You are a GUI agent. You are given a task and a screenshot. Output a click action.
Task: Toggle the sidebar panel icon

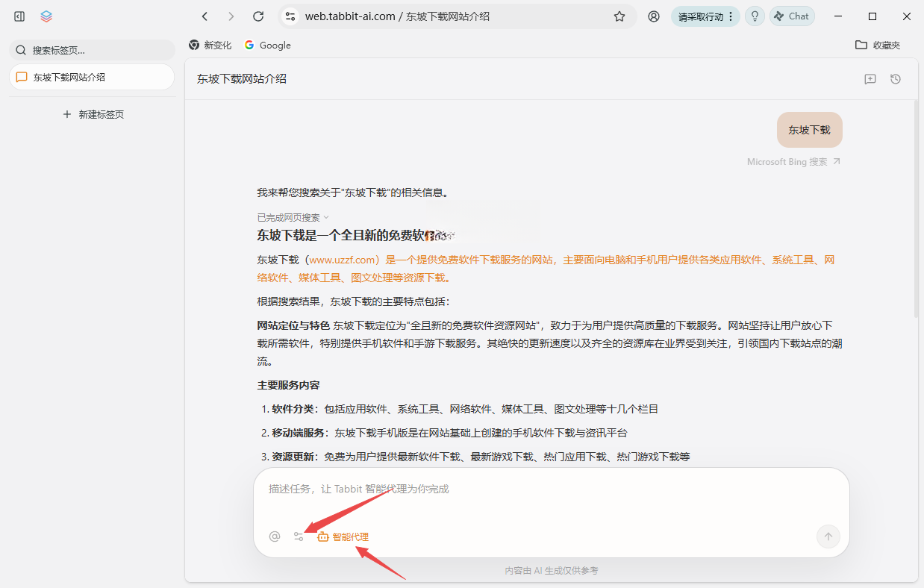coord(19,16)
